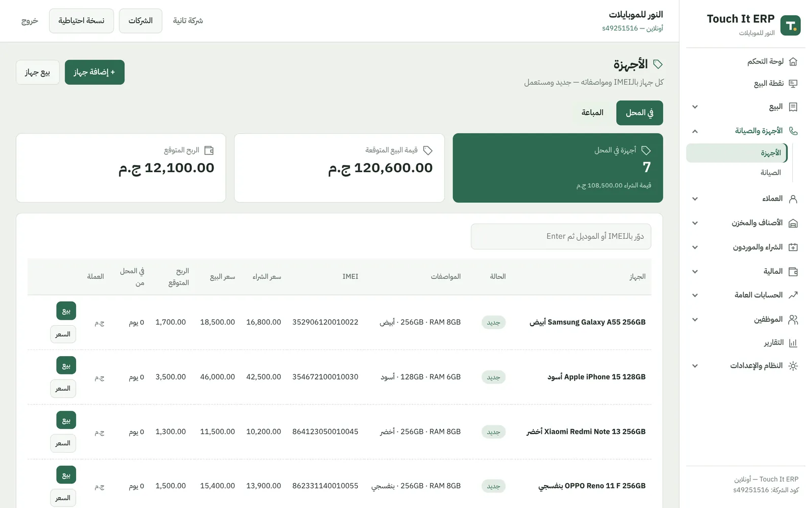Expand the الحسابات العامة section chevron
Screen dimensions: 812x508
[x=695, y=295]
